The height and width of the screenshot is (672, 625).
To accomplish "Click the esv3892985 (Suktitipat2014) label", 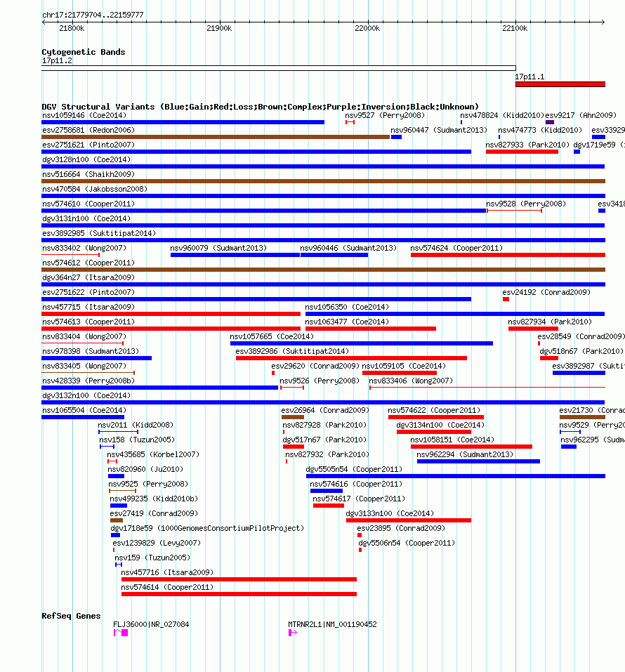I will [x=99, y=233].
